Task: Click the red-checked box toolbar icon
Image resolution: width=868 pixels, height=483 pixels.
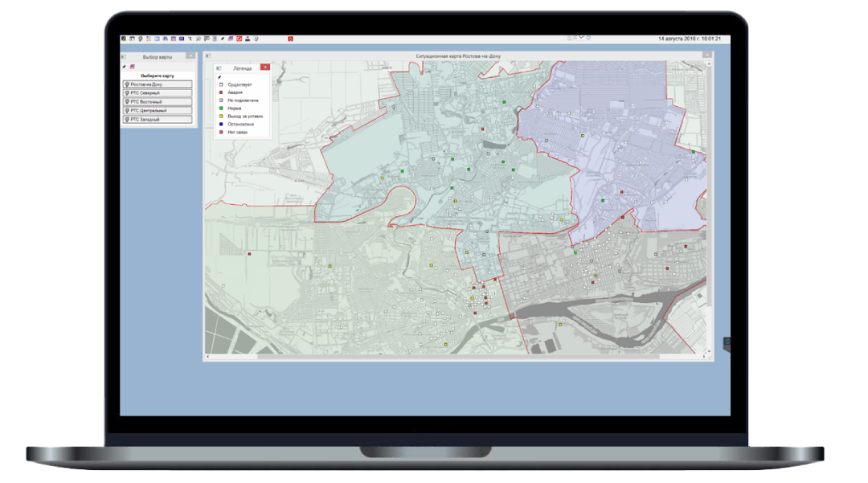Action: pos(239,39)
